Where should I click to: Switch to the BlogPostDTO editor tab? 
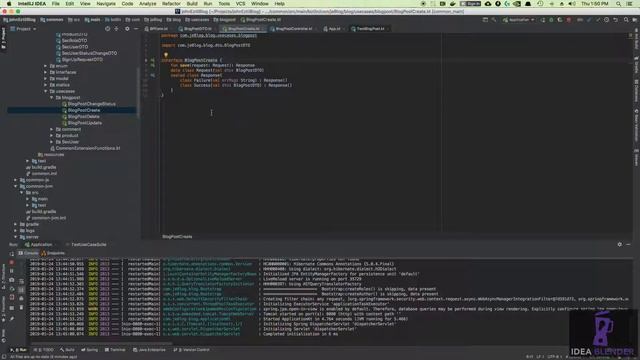click(x=198, y=29)
